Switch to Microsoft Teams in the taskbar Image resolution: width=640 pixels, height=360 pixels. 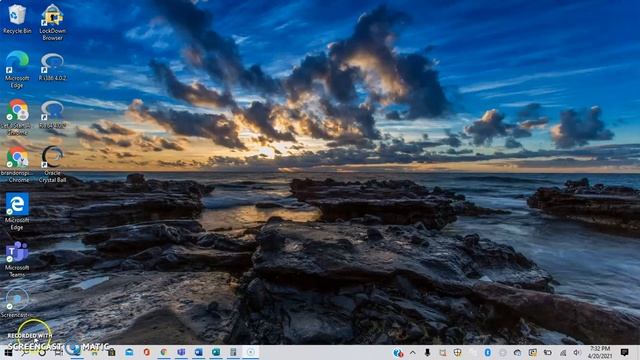181,352
